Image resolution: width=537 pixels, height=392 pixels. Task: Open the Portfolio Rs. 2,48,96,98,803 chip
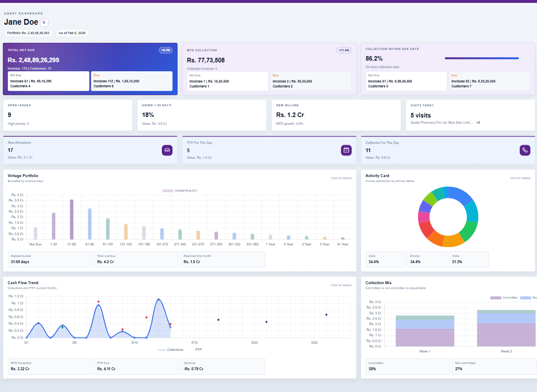point(28,33)
